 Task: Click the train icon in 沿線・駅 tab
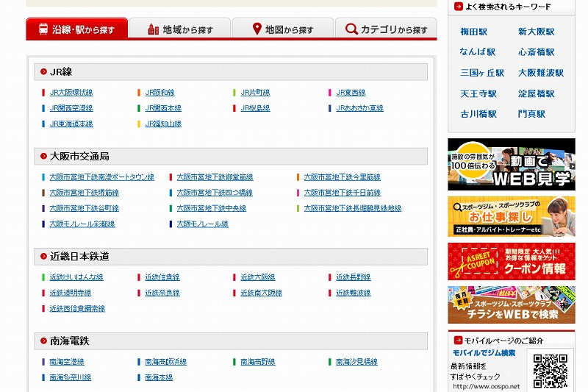(x=43, y=29)
